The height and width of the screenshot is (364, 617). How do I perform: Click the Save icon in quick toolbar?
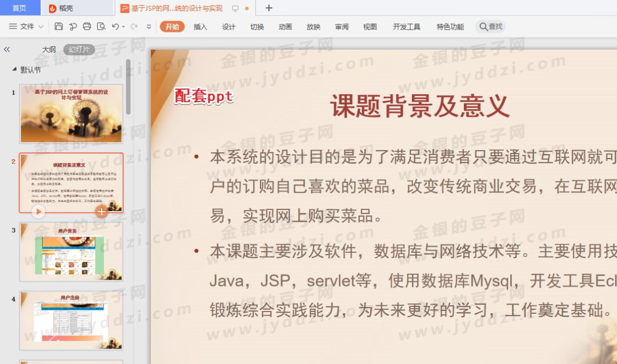click(x=59, y=26)
